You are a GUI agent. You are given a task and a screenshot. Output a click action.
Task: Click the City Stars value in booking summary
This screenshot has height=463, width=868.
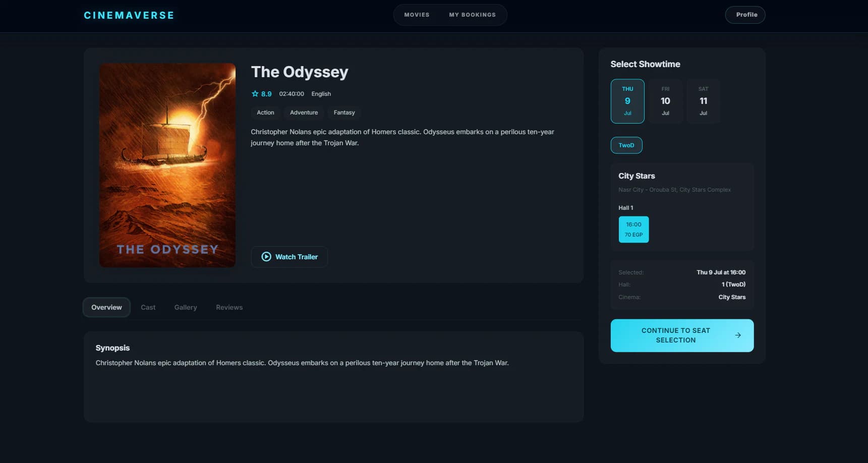click(x=732, y=297)
